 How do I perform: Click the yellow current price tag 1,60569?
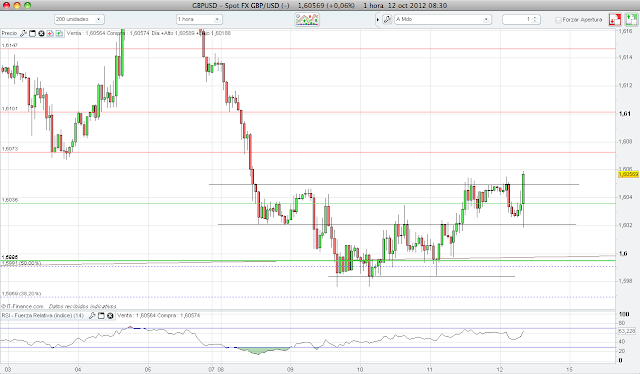click(628, 174)
